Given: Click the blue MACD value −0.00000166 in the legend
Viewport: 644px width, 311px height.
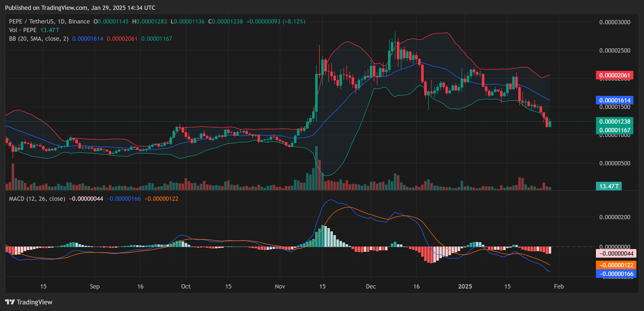Looking at the screenshot, I should point(124,199).
